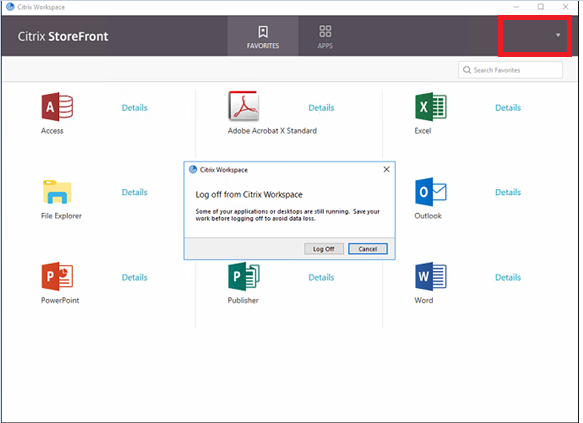Screen dimensions: 583x423
Task: Open the user account dropdown arrow
Action: (558, 35)
